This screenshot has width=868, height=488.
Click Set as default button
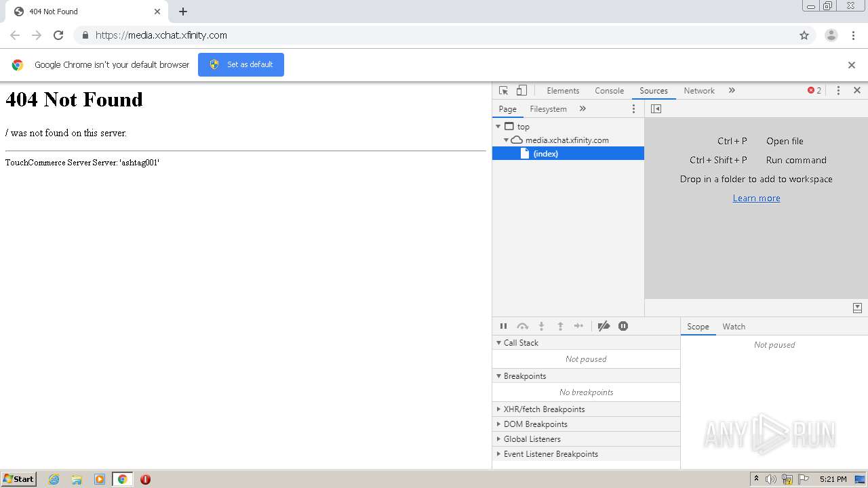click(x=241, y=64)
